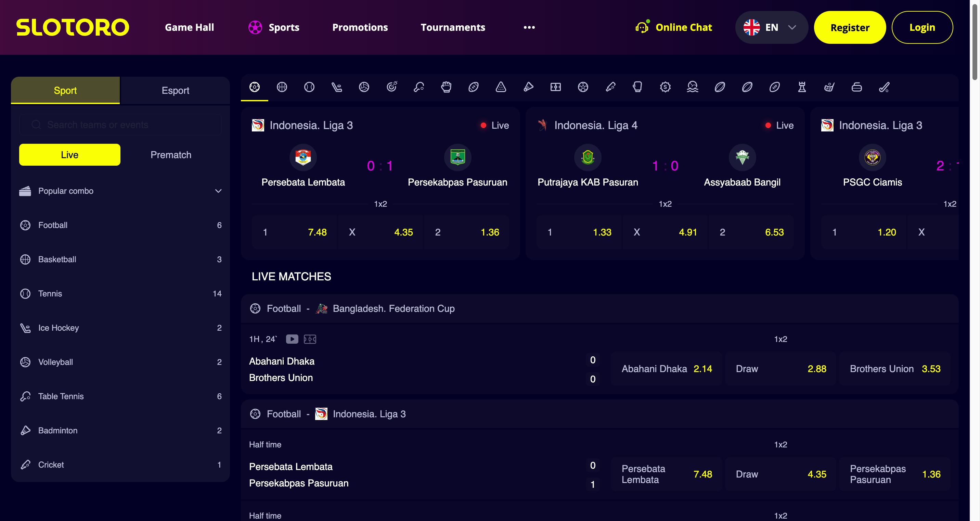Viewport: 980px width, 521px height.
Task: Open the Esport tab in sidebar
Action: pos(175,90)
